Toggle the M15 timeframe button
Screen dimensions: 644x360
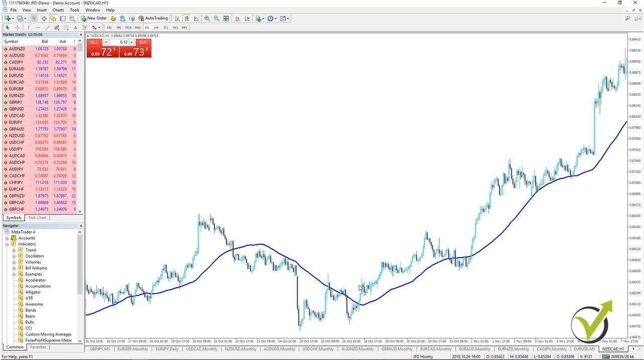coord(128,28)
